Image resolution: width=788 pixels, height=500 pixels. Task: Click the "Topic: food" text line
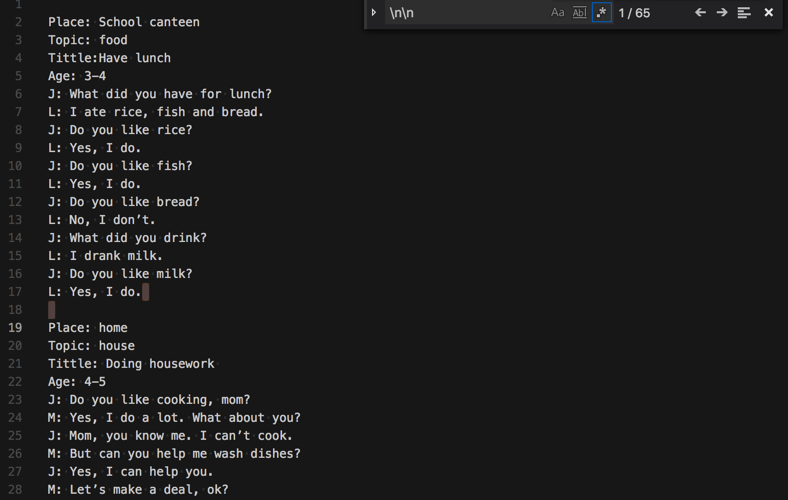point(88,40)
